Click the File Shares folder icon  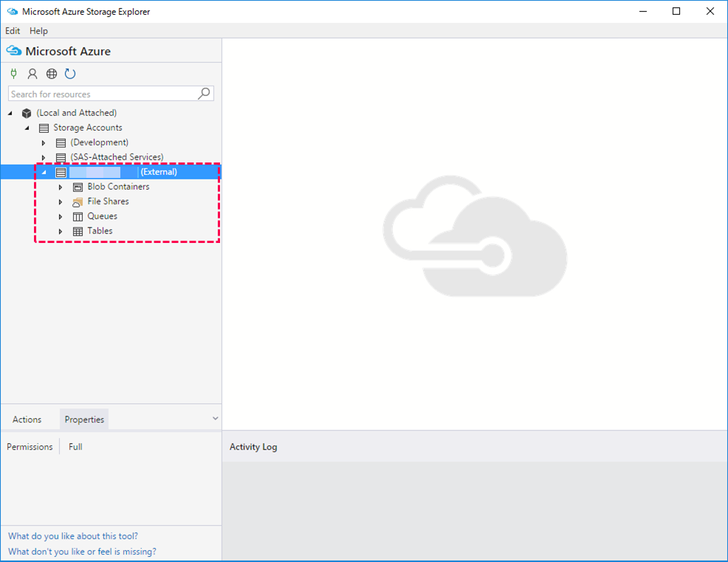tap(78, 202)
